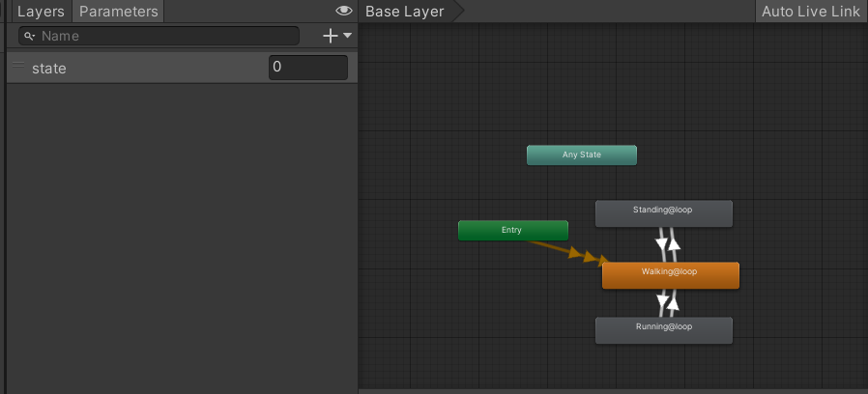
Task: Select the Any State node
Action: coord(582,155)
